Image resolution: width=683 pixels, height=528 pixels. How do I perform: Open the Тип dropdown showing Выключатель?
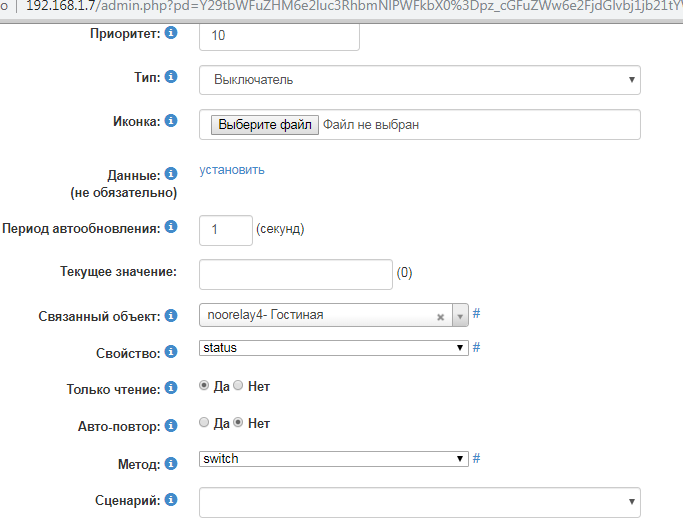(x=420, y=80)
